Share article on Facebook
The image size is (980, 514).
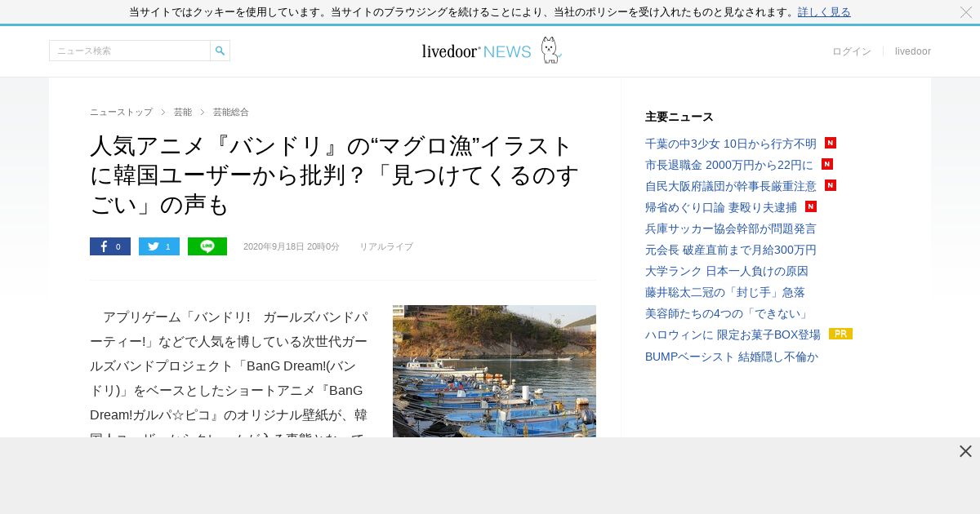coord(110,246)
